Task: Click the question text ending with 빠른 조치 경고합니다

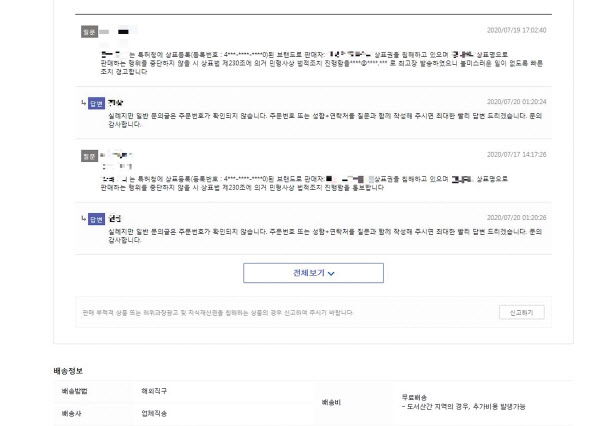Action: pyautogui.click(x=321, y=63)
